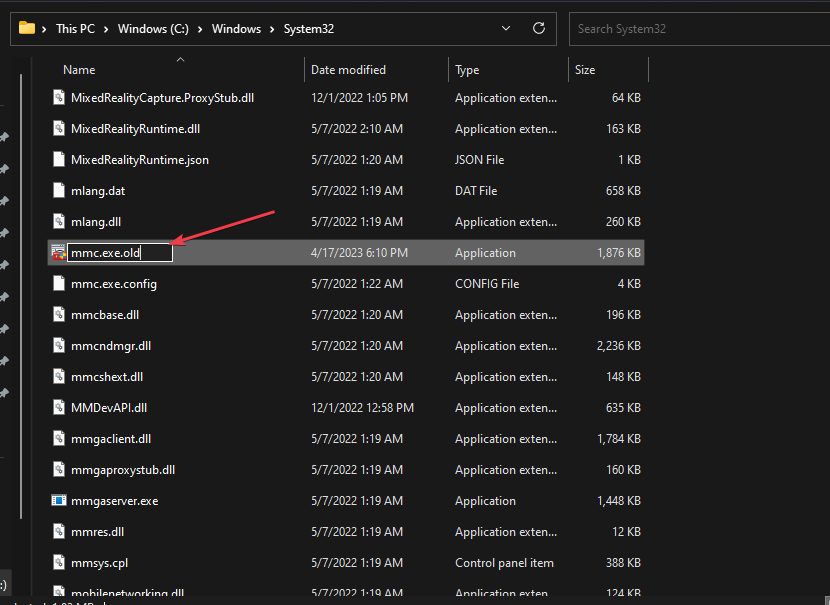The height and width of the screenshot is (605, 830).
Task: Select the file name mmgaproxystub.dll
Action: pos(123,470)
